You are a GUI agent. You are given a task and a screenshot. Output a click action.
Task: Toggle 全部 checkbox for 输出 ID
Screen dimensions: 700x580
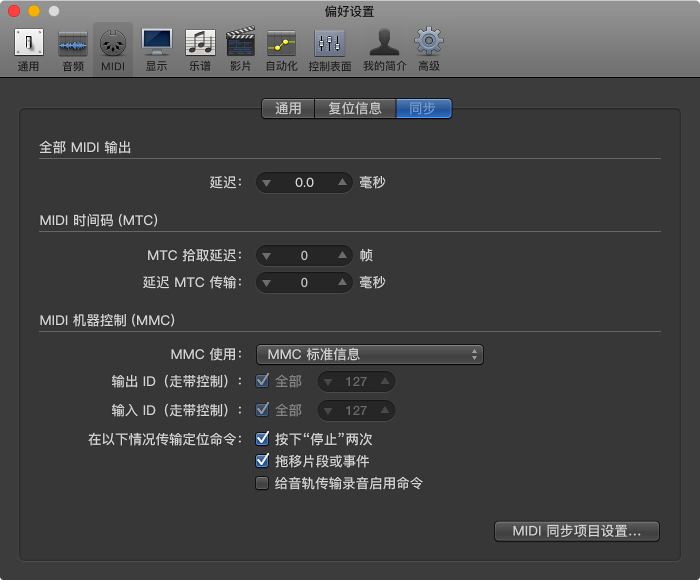(262, 381)
